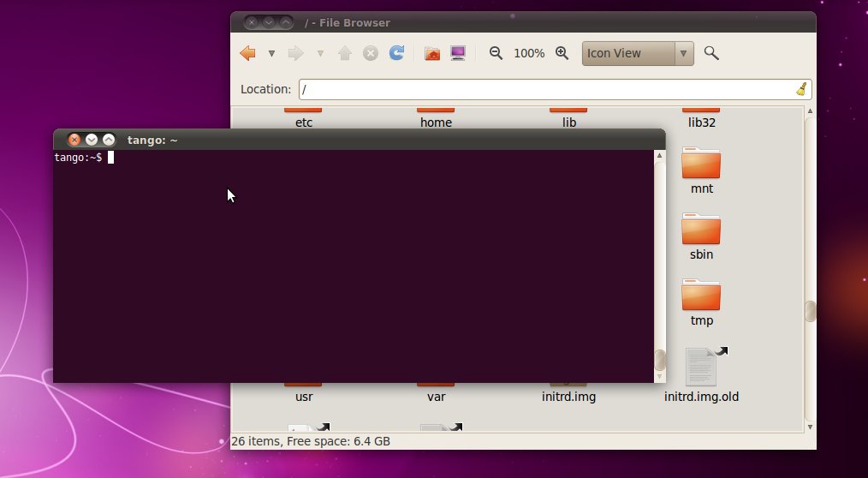
Task: Maximize the File Browser window
Action: click(286, 22)
